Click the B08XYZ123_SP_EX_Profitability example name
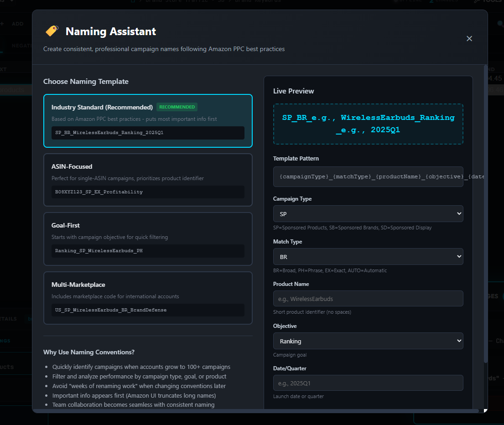This screenshot has width=504, height=425. [x=148, y=192]
